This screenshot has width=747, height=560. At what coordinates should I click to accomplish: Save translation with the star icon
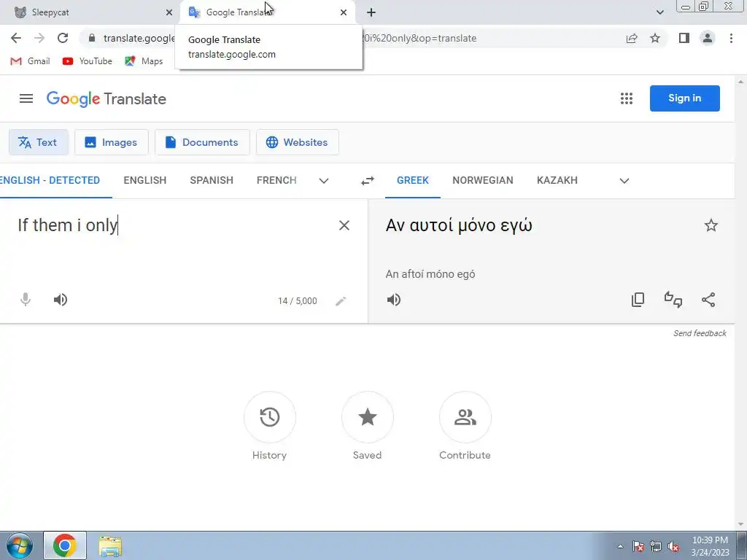click(x=711, y=225)
